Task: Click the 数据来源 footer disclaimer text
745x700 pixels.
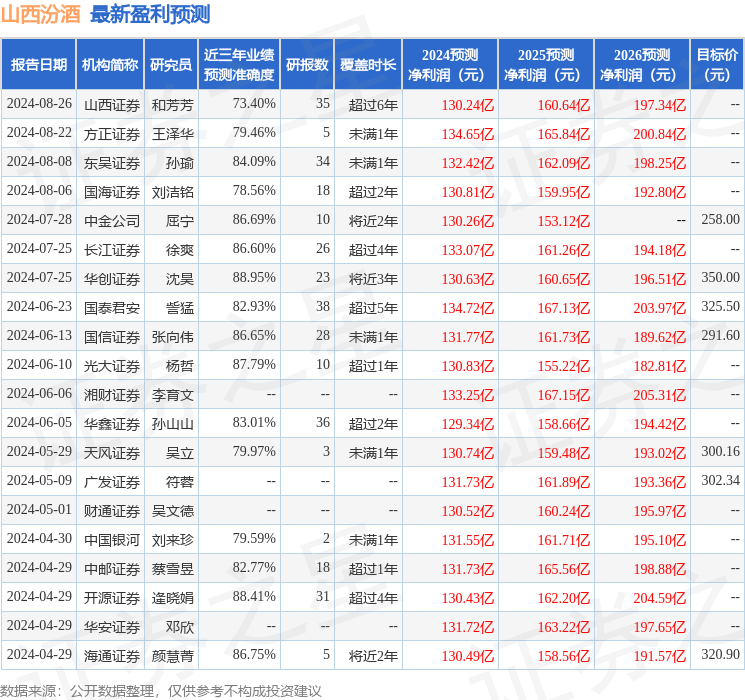Action: (x=161, y=690)
